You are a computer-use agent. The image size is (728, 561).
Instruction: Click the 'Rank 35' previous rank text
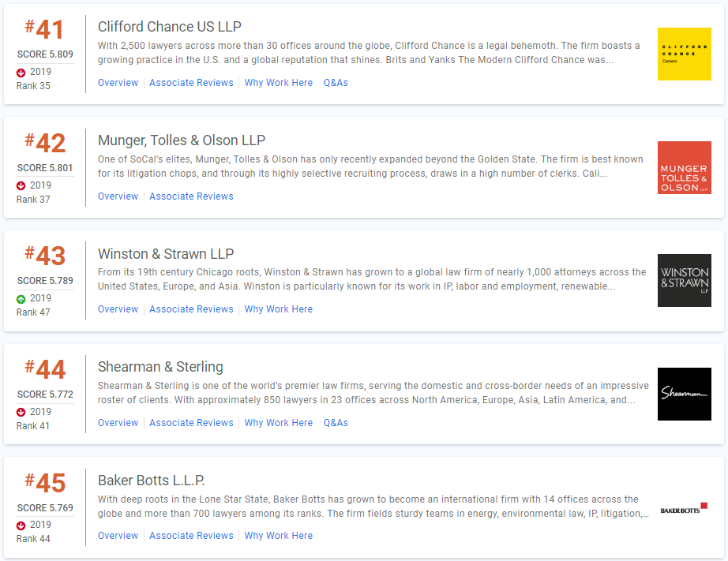click(33, 86)
